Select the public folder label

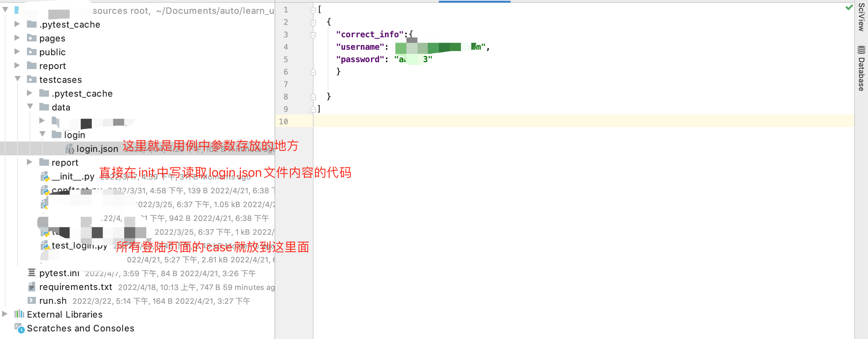tap(52, 52)
